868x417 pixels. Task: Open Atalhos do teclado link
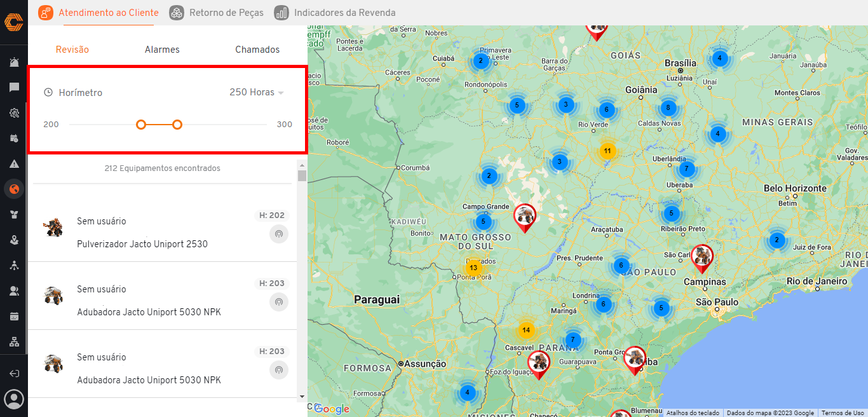tap(693, 413)
